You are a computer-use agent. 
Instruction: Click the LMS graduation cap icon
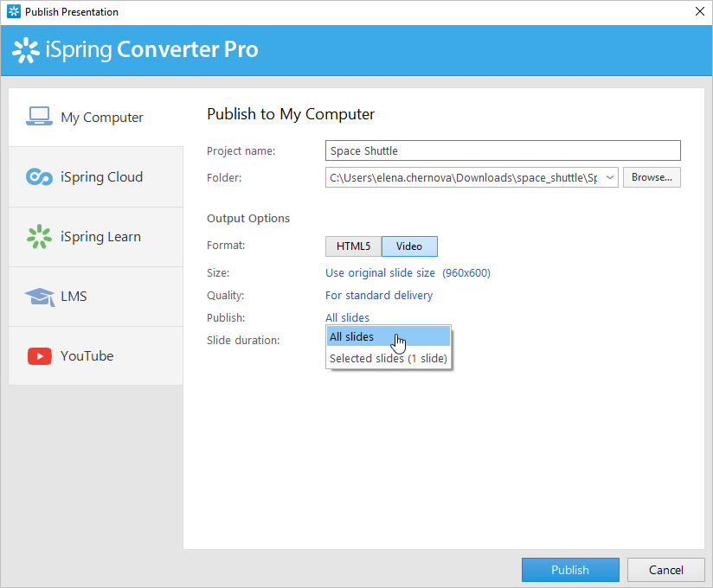click(x=40, y=297)
